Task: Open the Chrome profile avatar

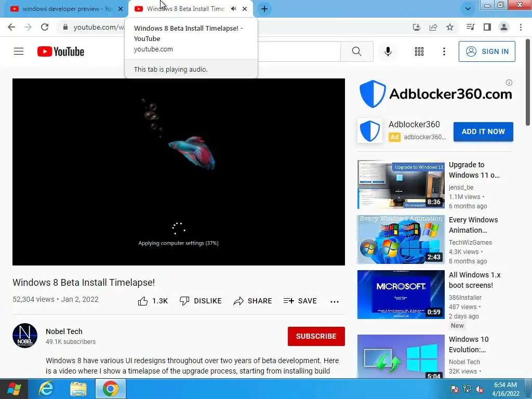Action: coord(504,27)
